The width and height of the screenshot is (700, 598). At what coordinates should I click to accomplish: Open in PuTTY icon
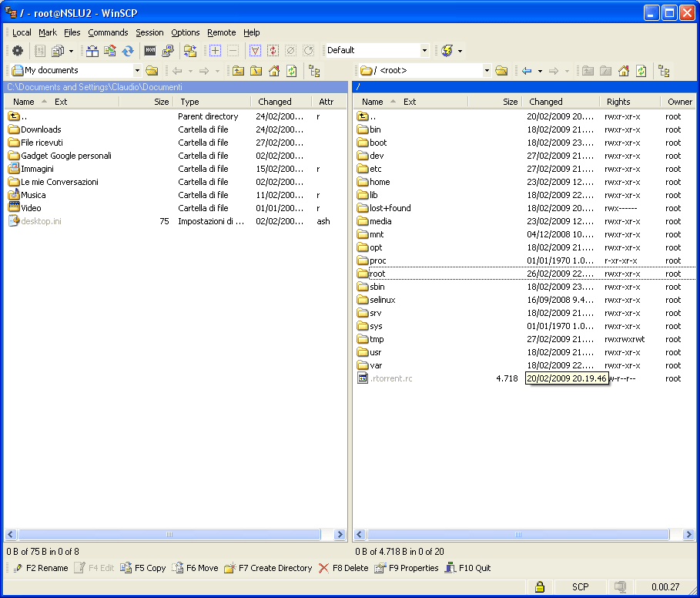pyautogui.click(x=168, y=50)
